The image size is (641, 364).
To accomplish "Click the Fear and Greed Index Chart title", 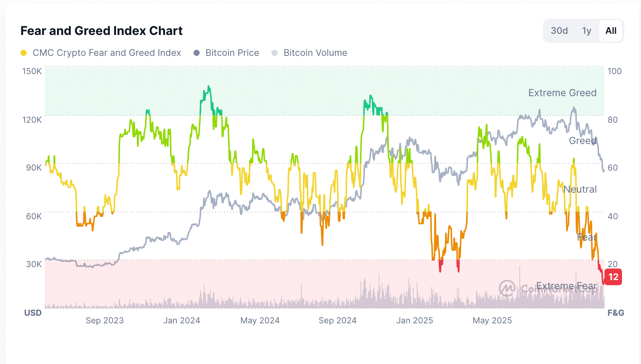I will 102,31.
